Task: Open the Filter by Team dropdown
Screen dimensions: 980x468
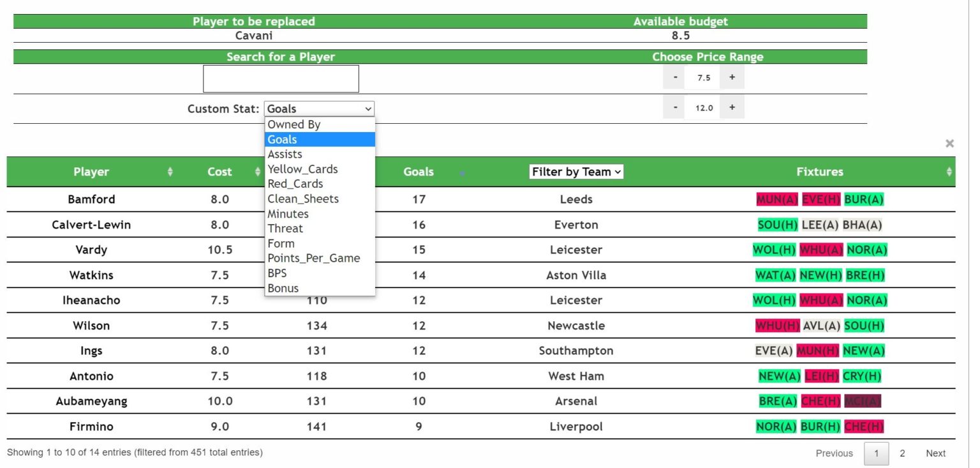Action: point(575,171)
